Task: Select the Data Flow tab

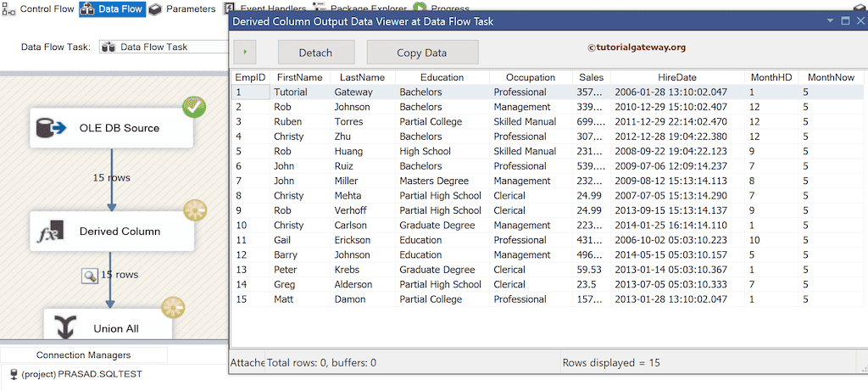Action: [x=111, y=8]
